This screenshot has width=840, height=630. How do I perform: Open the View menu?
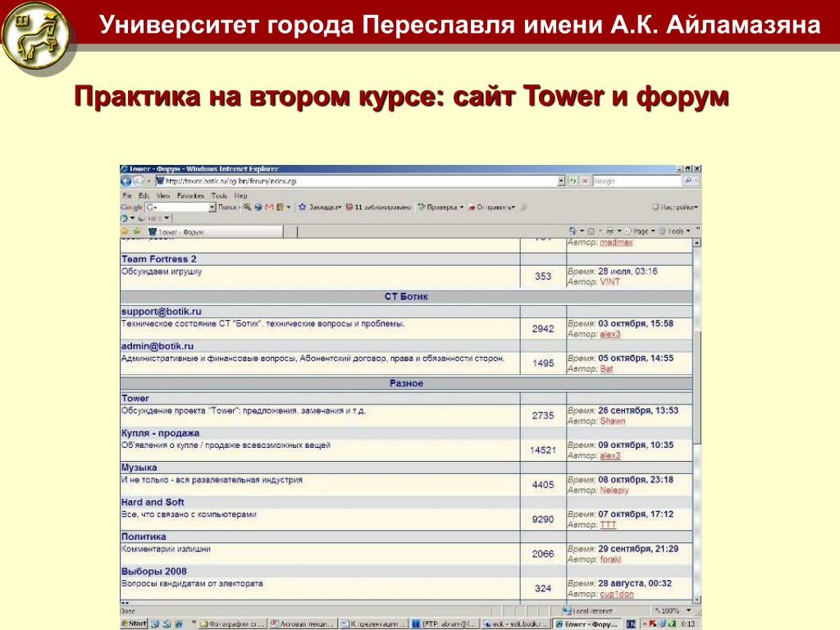pos(163,195)
